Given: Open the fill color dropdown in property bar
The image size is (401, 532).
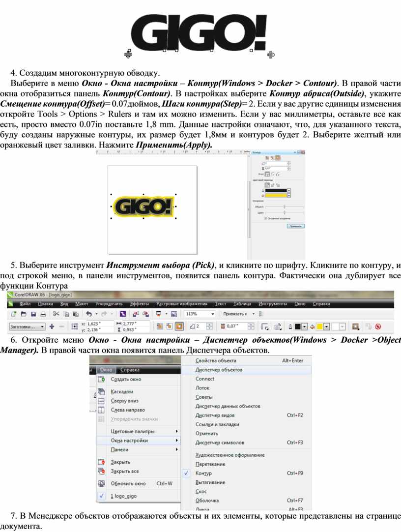Looking at the screenshot, I should coord(326,327).
